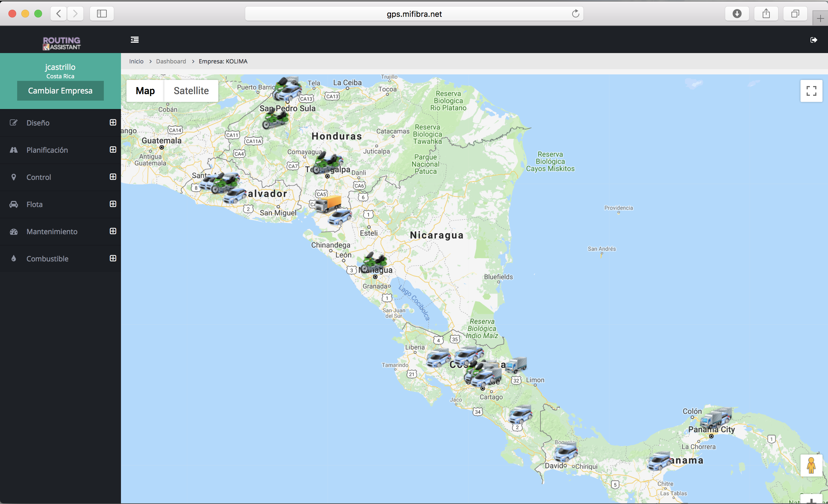The width and height of the screenshot is (828, 504).
Task: Toggle the sidebar hamburger menu icon
Action: pos(135,40)
